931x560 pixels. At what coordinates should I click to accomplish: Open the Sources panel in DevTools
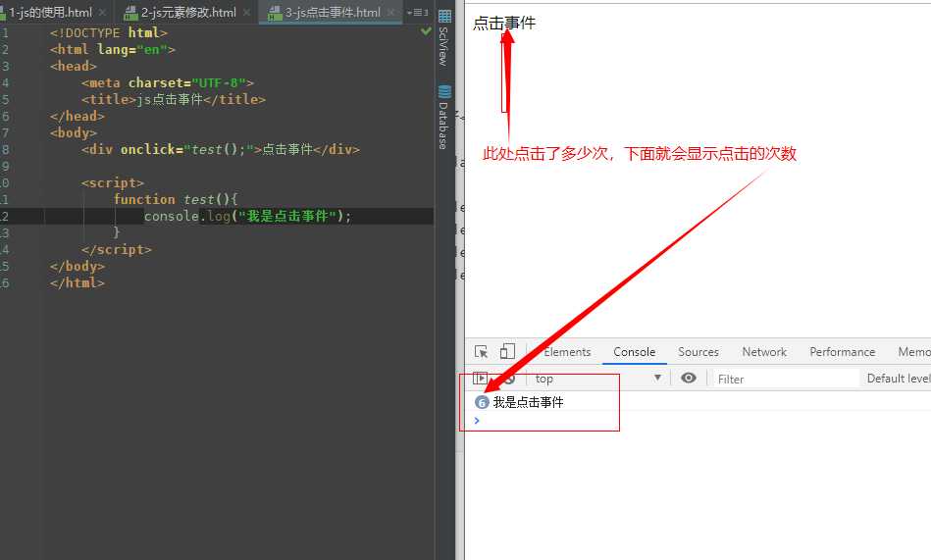click(698, 352)
